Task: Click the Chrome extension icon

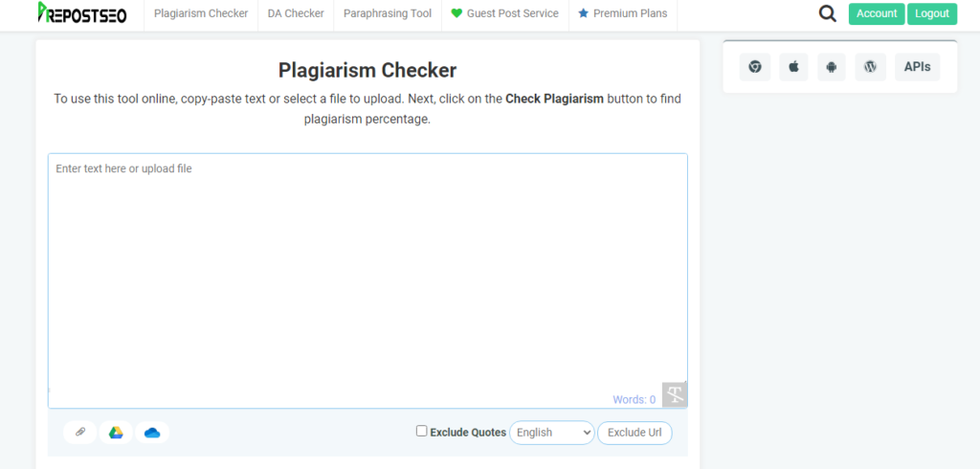Action: [x=755, y=67]
